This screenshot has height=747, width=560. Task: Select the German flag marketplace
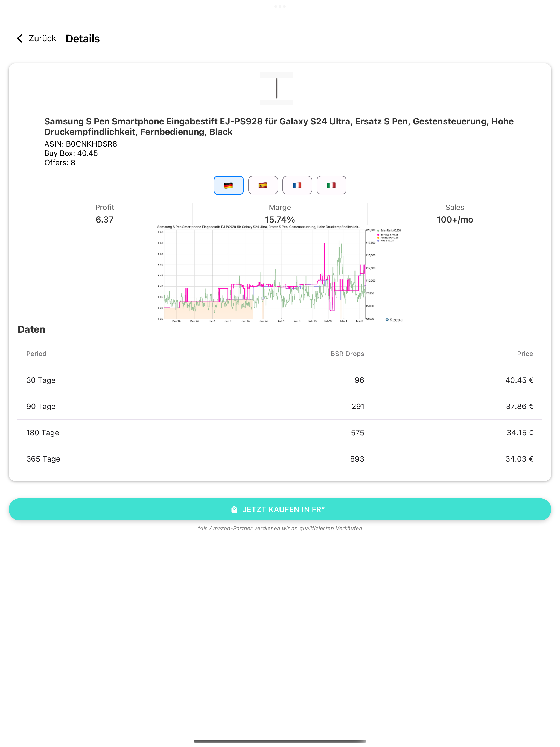[x=229, y=185]
